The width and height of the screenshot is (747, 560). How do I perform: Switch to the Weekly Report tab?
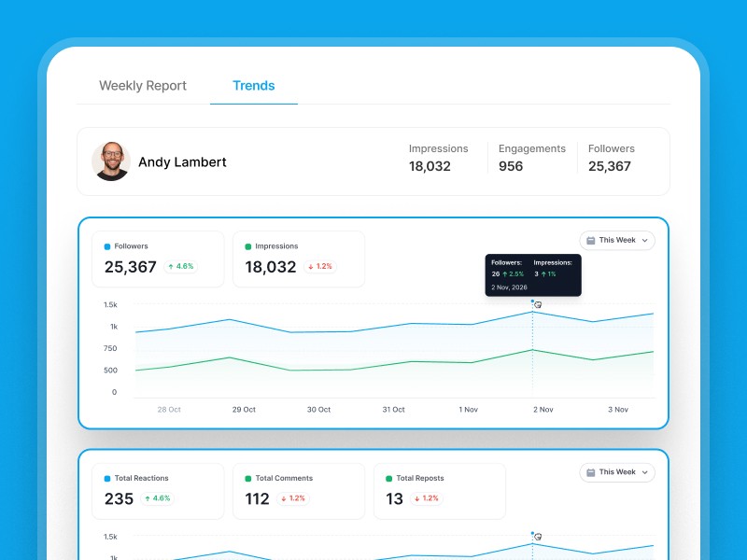142,85
